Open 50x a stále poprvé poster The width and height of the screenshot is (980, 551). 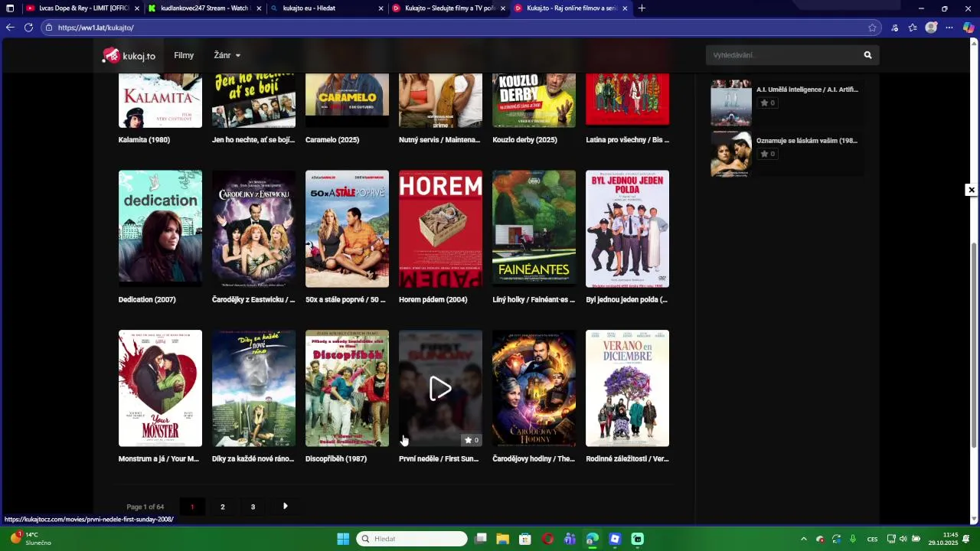(x=347, y=229)
